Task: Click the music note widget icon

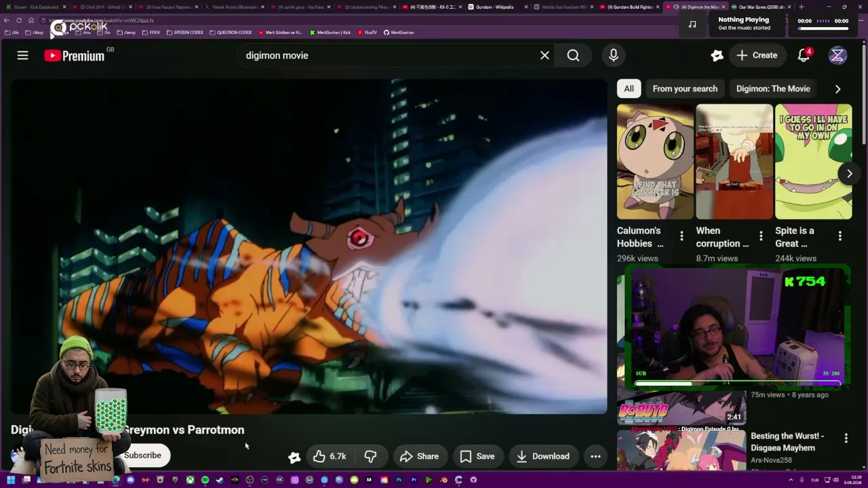Action: [692, 24]
